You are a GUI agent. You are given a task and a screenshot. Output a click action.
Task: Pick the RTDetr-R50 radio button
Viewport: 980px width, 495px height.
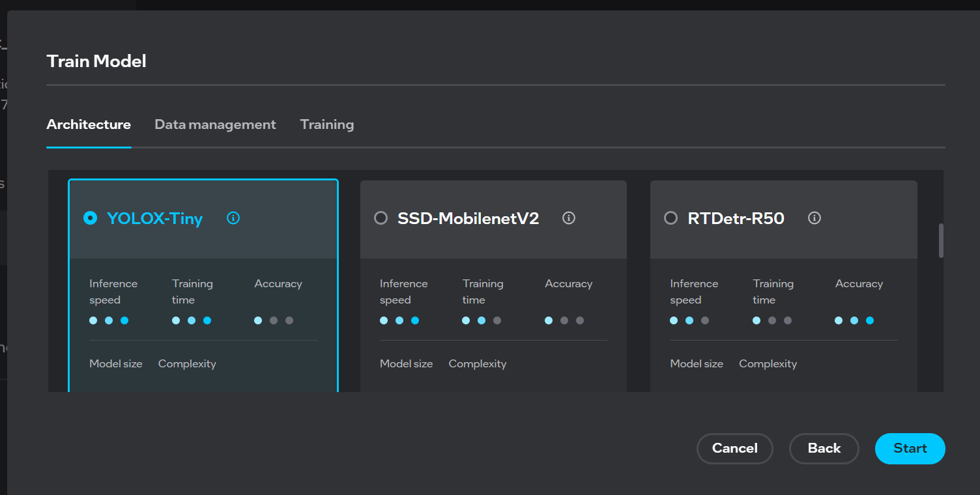[670, 218]
